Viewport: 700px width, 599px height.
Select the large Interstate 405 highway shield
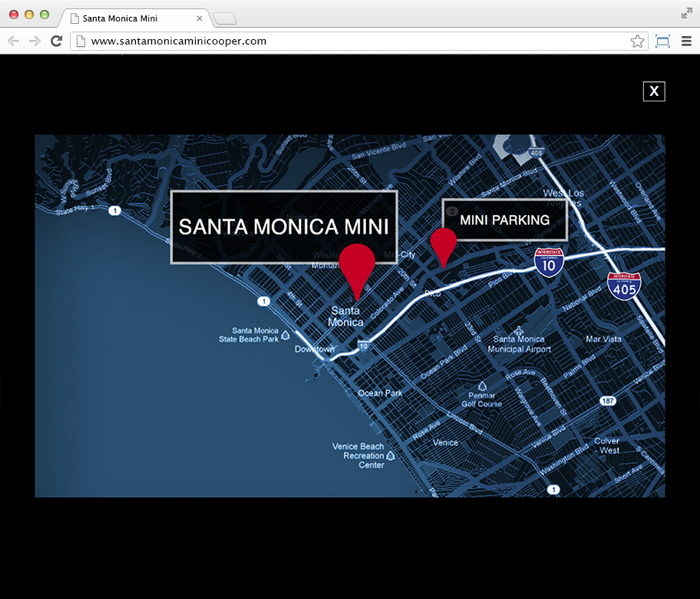click(624, 286)
